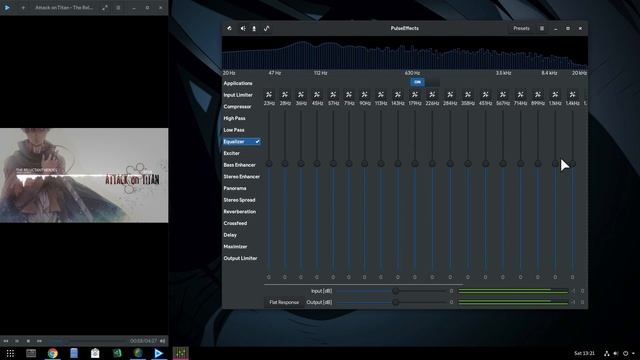Image resolution: width=640 pixels, height=360 pixels.
Task: Open the terminal-like window icon on taskbar
Action: coord(31,353)
